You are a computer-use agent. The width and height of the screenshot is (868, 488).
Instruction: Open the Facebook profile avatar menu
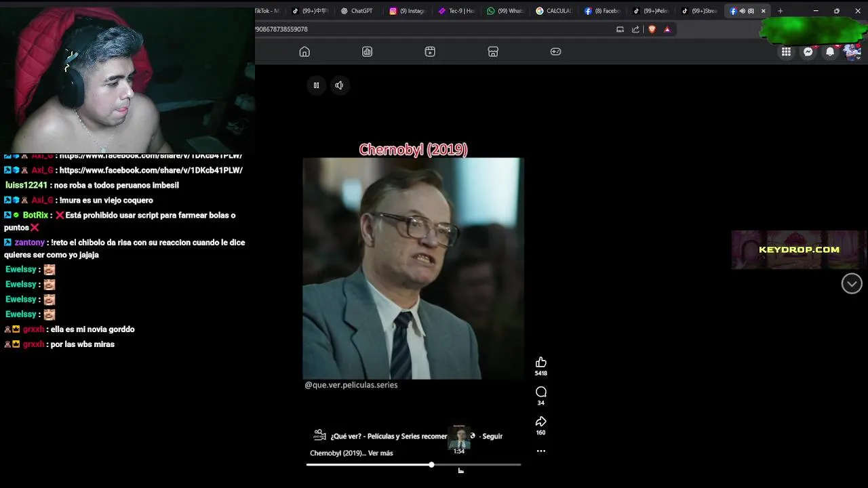tap(852, 52)
